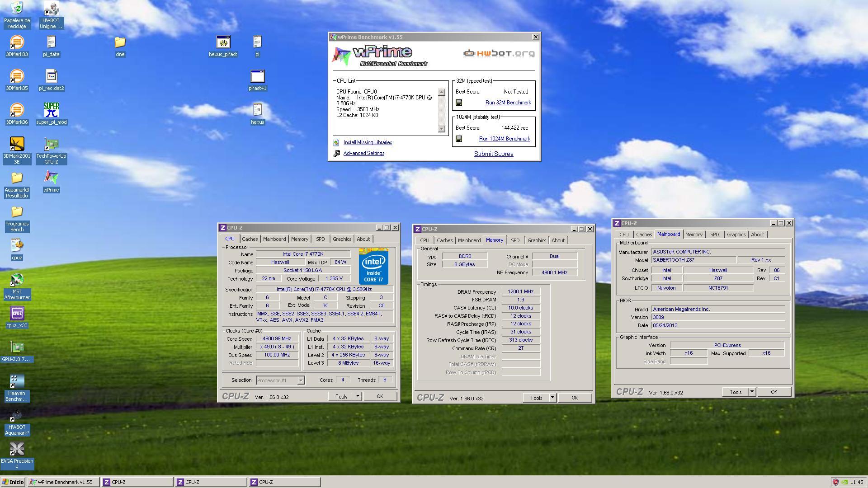Open Graphics tab in Mainboard window
Viewport: 868px width, 488px height.
tap(736, 235)
